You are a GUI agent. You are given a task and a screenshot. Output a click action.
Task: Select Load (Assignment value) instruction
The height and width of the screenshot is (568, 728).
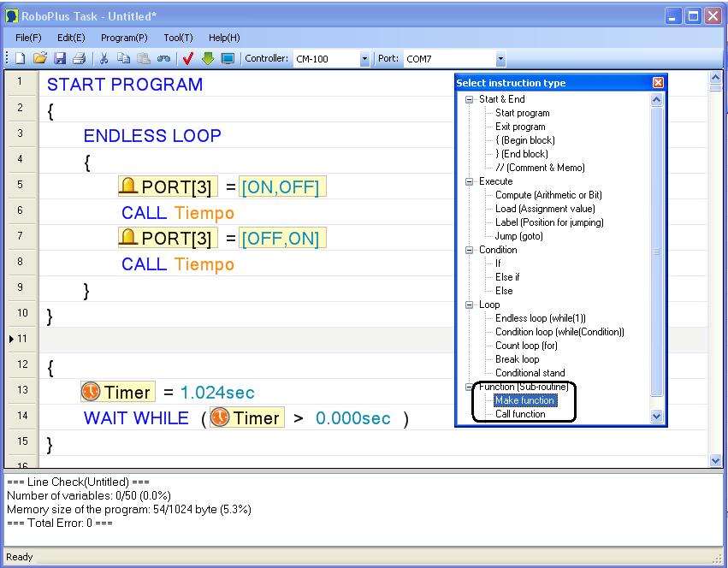point(545,209)
